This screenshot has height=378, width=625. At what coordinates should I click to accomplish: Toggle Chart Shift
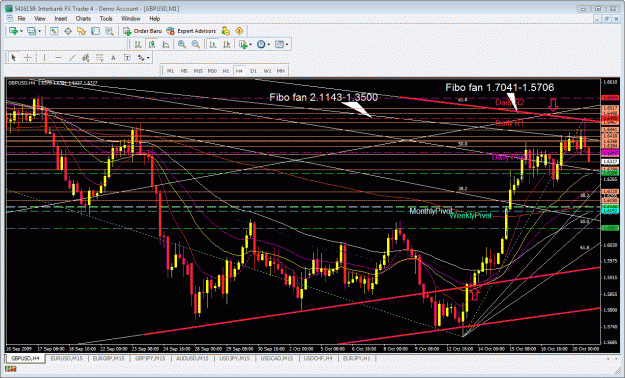[226, 45]
